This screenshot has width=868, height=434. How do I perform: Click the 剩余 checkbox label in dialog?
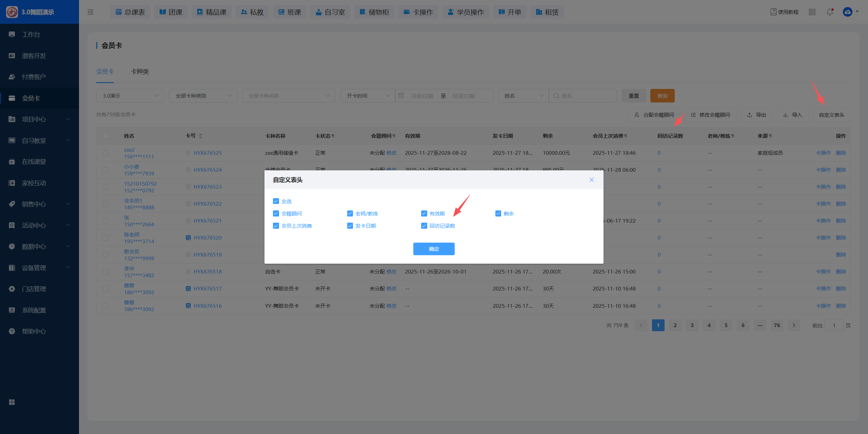click(x=509, y=213)
